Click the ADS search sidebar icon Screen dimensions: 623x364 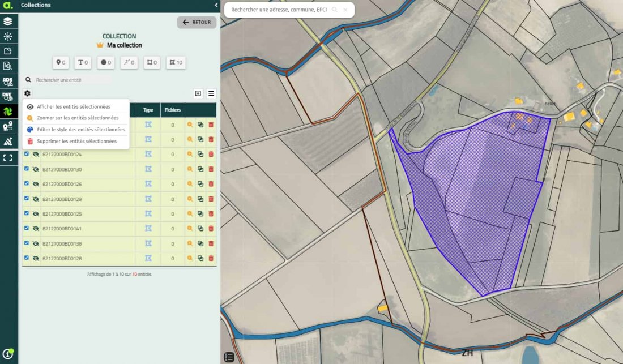8,82
